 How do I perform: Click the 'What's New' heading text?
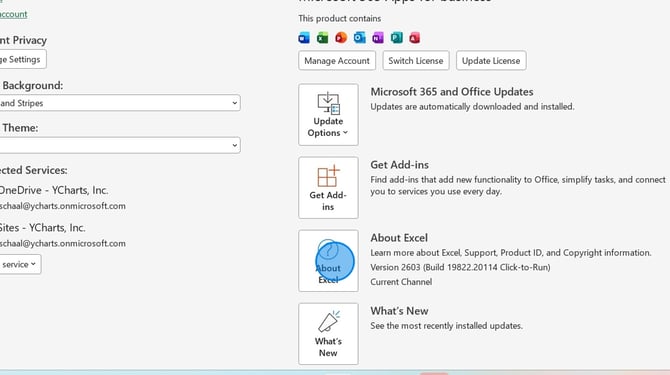pyautogui.click(x=399, y=311)
